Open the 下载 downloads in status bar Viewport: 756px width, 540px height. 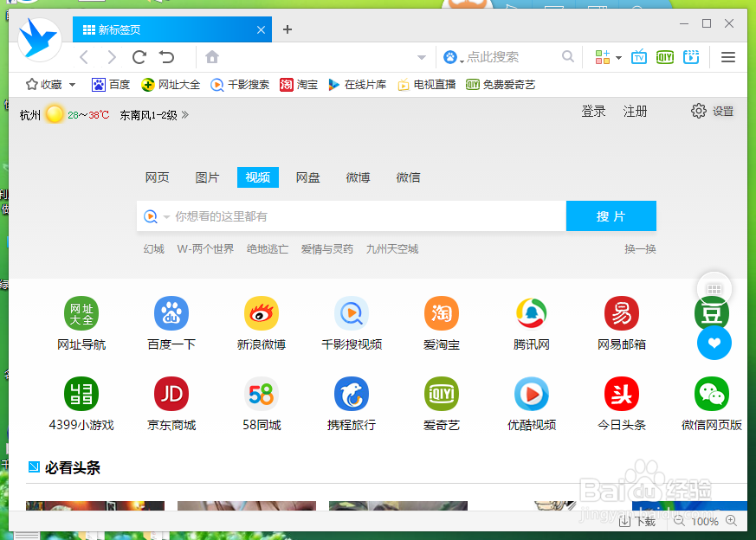point(636,521)
